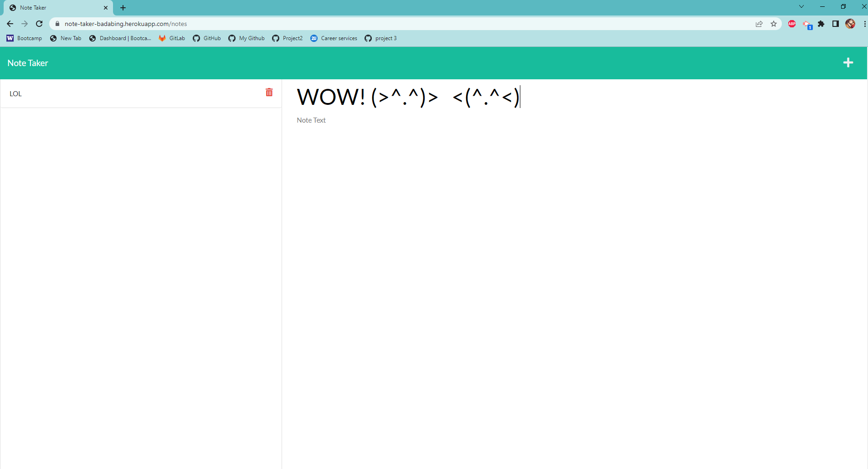Select the LOL note in the sidebar

click(16, 93)
